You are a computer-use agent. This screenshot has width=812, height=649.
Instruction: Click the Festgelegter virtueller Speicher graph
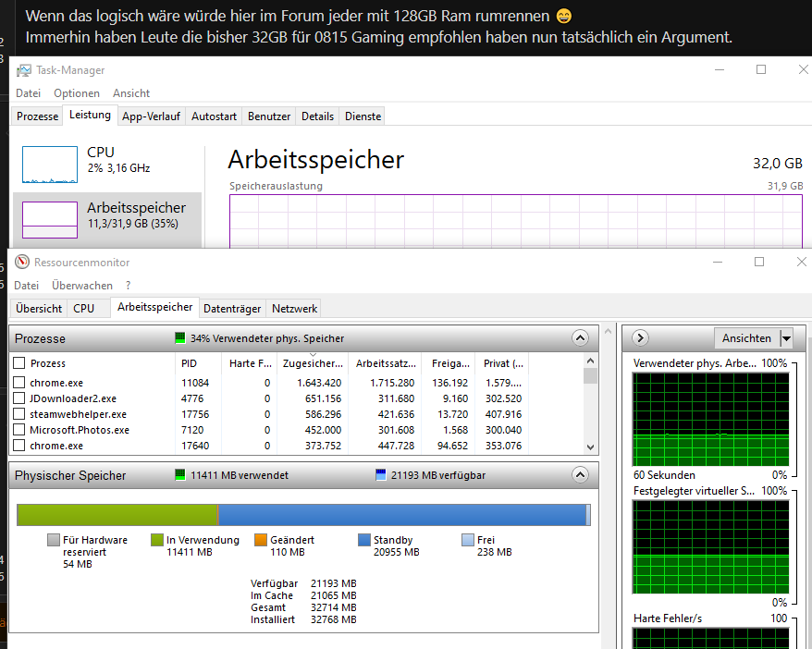coord(710,547)
